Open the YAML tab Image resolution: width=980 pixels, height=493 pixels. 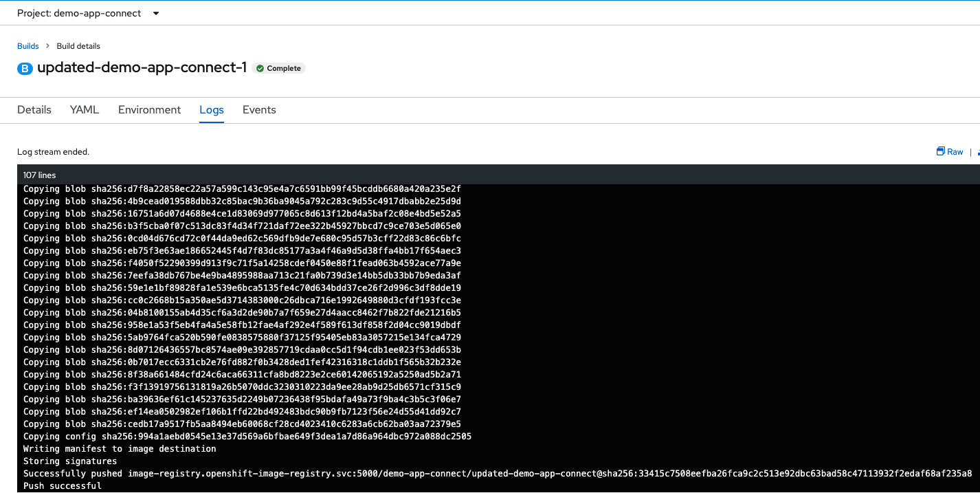point(84,110)
